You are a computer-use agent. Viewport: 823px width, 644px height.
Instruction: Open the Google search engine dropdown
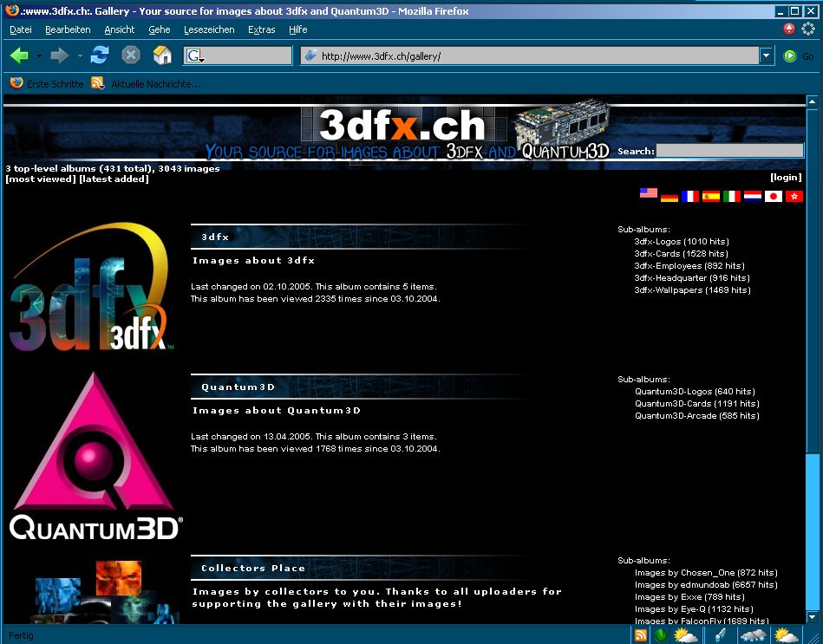pyautogui.click(x=196, y=55)
